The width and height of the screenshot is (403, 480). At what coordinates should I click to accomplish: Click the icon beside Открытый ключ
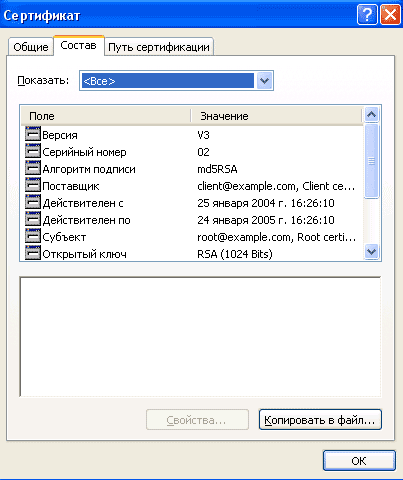pos(33,253)
